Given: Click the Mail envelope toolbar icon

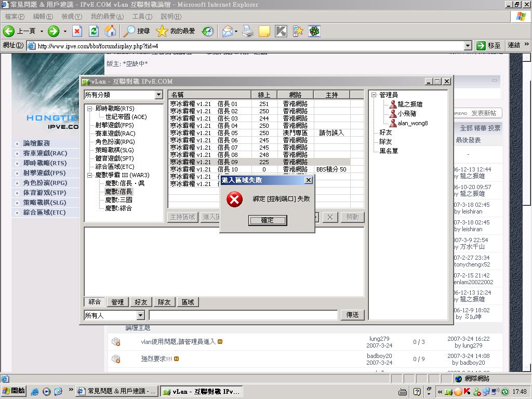Looking at the screenshot, I should (227, 31).
